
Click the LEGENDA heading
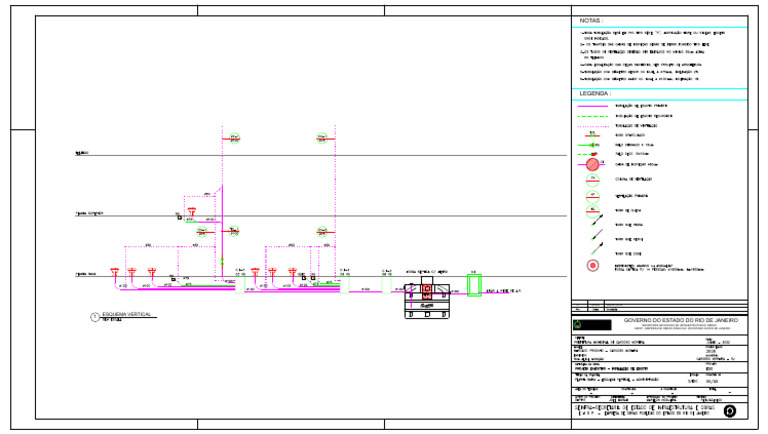[595, 94]
